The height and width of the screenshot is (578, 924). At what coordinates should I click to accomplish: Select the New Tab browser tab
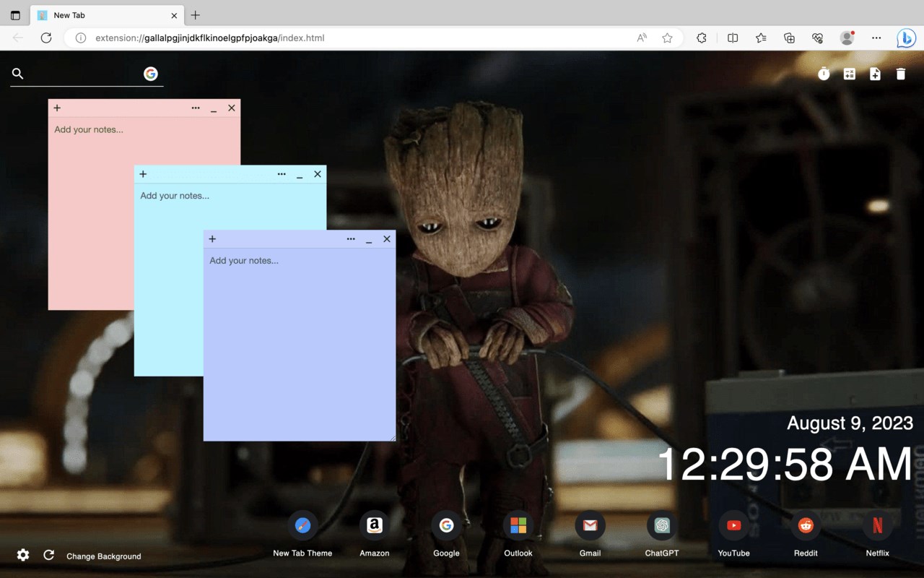point(107,15)
